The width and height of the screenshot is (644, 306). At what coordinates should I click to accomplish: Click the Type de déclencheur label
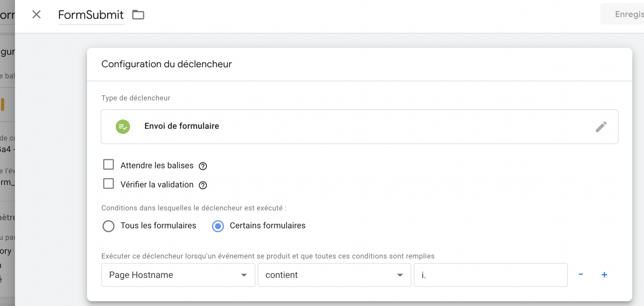point(136,98)
